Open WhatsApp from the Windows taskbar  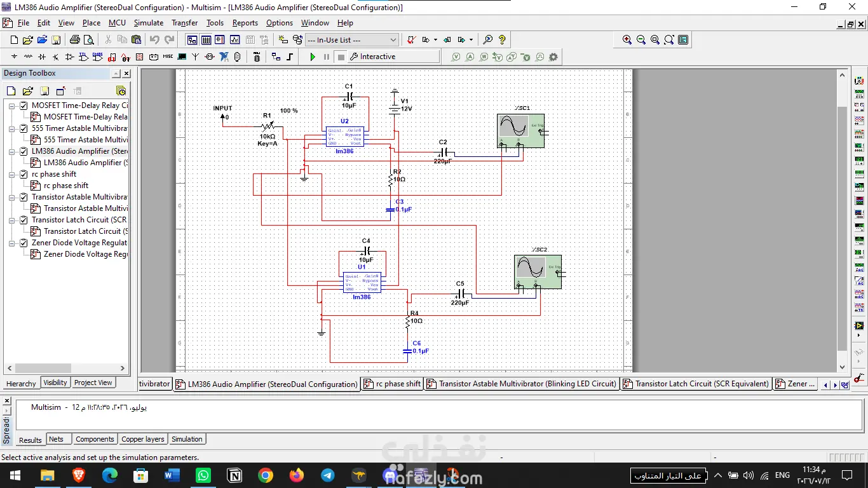[x=203, y=475]
